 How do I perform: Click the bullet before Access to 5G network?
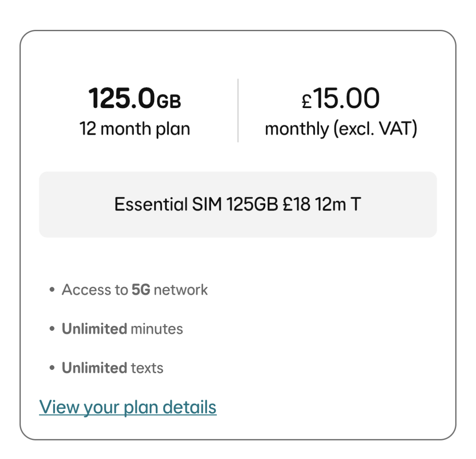click(52, 290)
